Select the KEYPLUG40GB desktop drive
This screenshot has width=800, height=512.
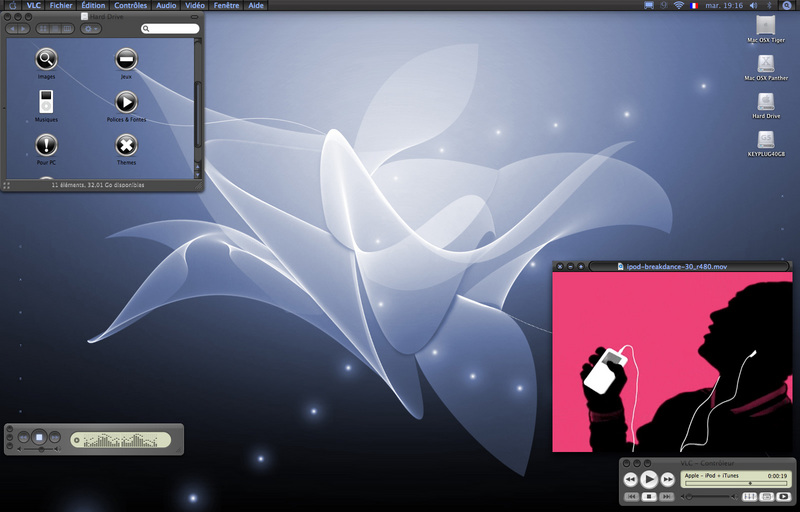coord(765,139)
